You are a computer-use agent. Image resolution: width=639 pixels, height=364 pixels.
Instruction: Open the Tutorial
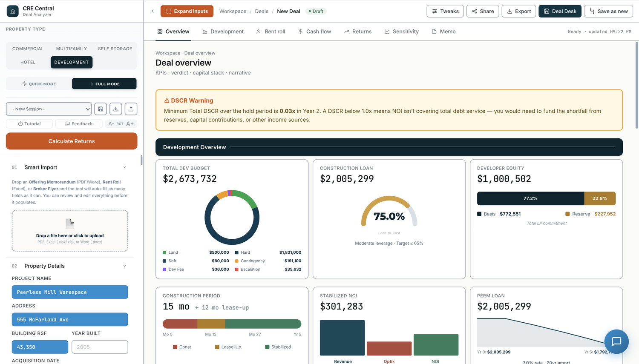point(29,123)
